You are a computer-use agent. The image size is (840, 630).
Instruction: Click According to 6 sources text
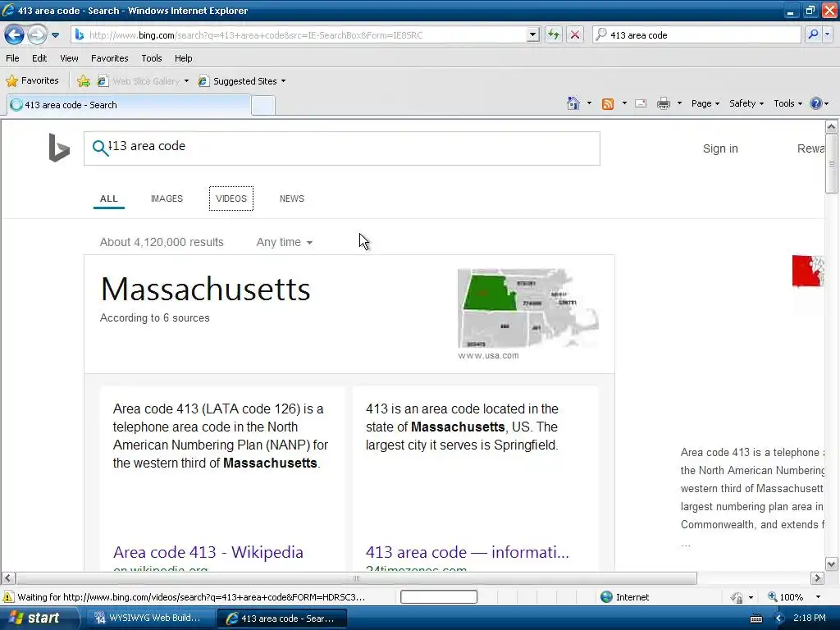155,317
